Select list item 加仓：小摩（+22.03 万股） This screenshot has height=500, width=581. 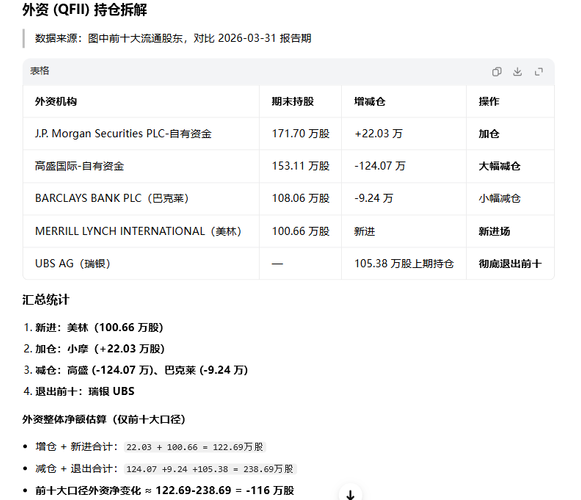click(100, 349)
